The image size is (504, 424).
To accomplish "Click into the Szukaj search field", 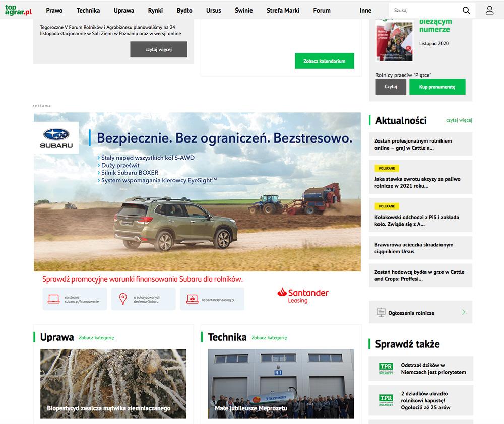I will [x=424, y=10].
